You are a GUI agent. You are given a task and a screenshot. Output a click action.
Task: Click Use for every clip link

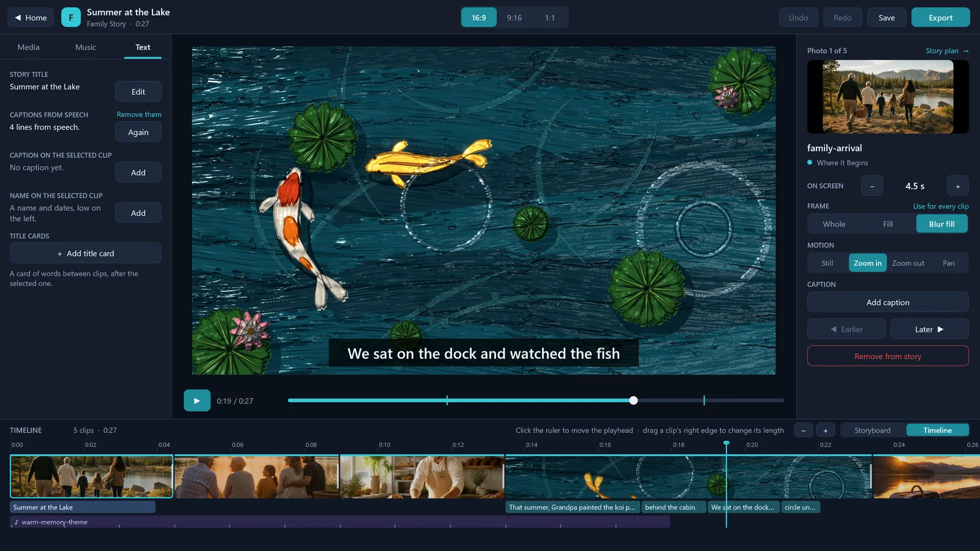click(x=941, y=206)
